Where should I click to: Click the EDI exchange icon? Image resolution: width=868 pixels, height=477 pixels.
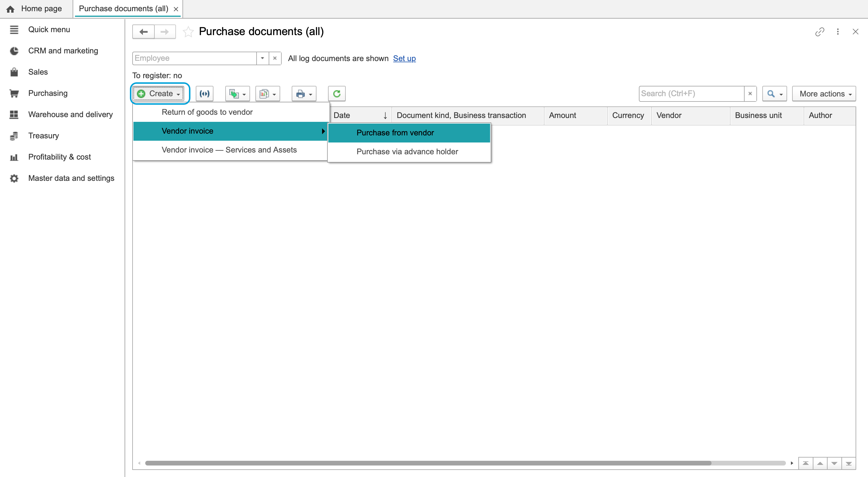(x=205, y=94)
